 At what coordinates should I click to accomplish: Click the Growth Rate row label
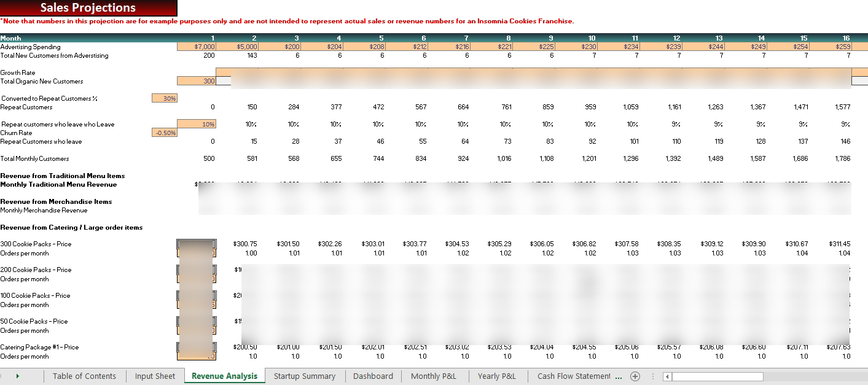tap(18, 72)
